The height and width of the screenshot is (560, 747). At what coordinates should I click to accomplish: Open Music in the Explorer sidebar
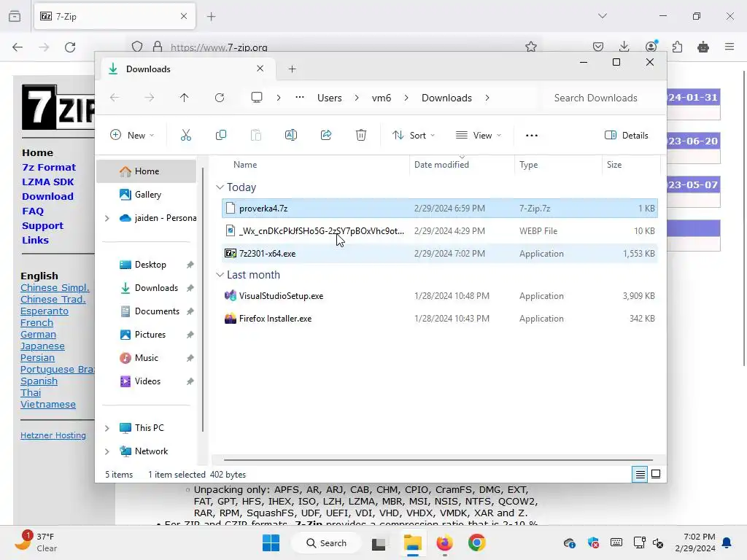click(x=146, y=357)
